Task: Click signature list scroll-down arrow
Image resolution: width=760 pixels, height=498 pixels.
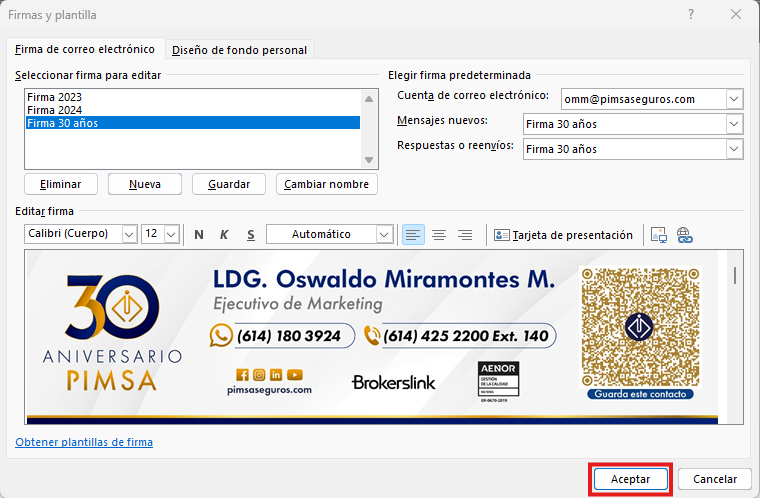Action: [x=369, y=160]
